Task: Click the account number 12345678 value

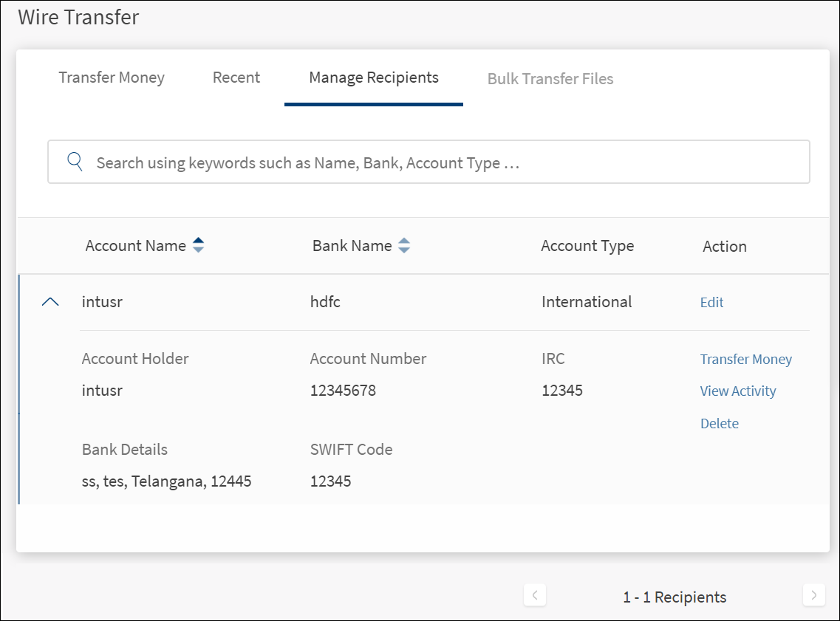Action: tap(343, 391)
